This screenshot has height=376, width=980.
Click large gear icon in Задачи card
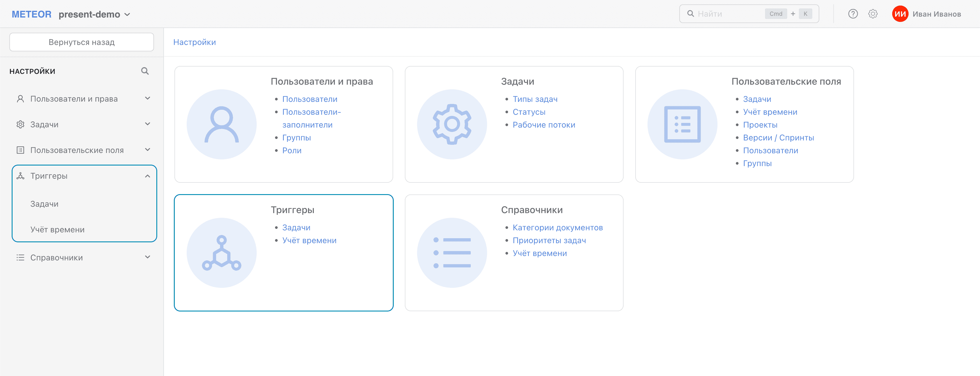(452, 125)
